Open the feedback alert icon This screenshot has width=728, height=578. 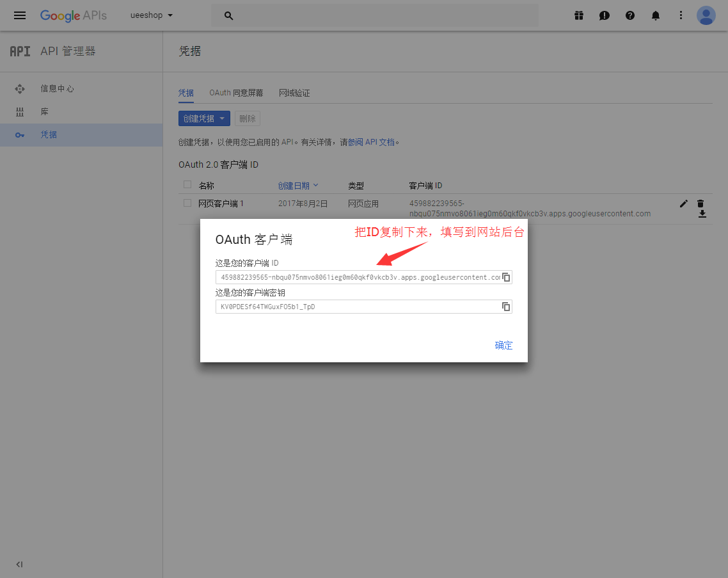(x=604, y=15)
